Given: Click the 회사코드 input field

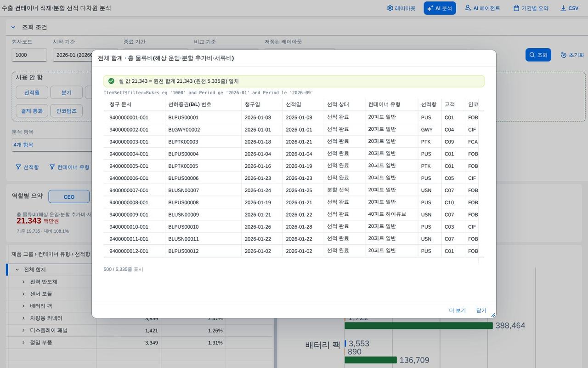Looking at the screenshot, I should tap(29, 55).
